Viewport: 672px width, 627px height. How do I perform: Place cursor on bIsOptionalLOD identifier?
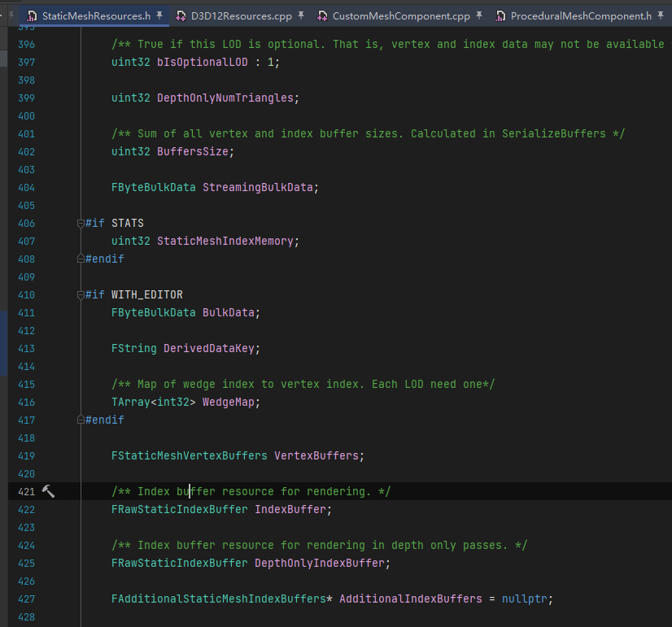(203, 63)
